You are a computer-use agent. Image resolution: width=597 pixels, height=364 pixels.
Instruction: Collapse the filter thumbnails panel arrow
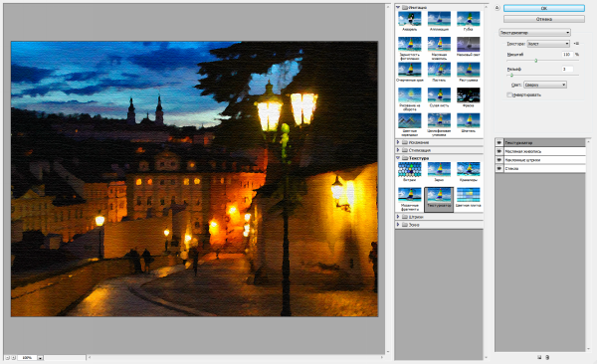tap(497, 8)
